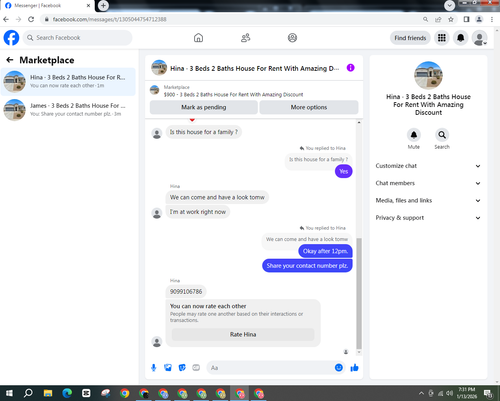
Task: Expand the Privacy & support section
Action: pos(428,218)
